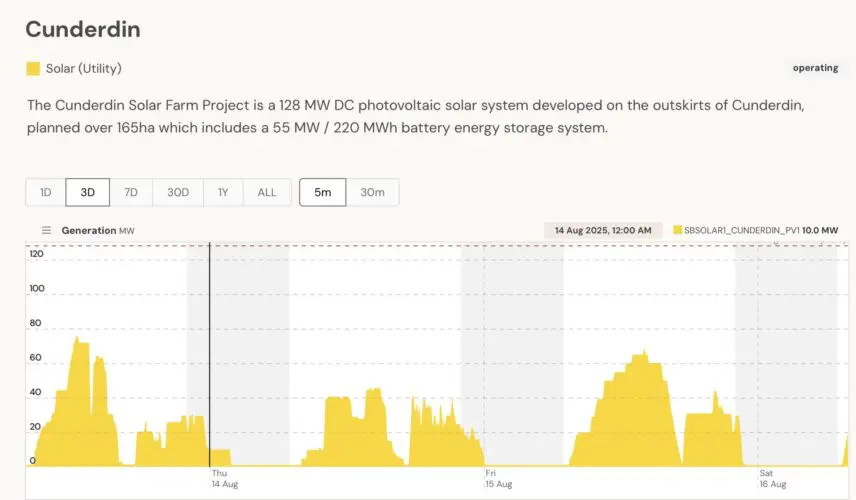Set interval to 30m
Screen dimensions: 856x500
pos(372,192)
